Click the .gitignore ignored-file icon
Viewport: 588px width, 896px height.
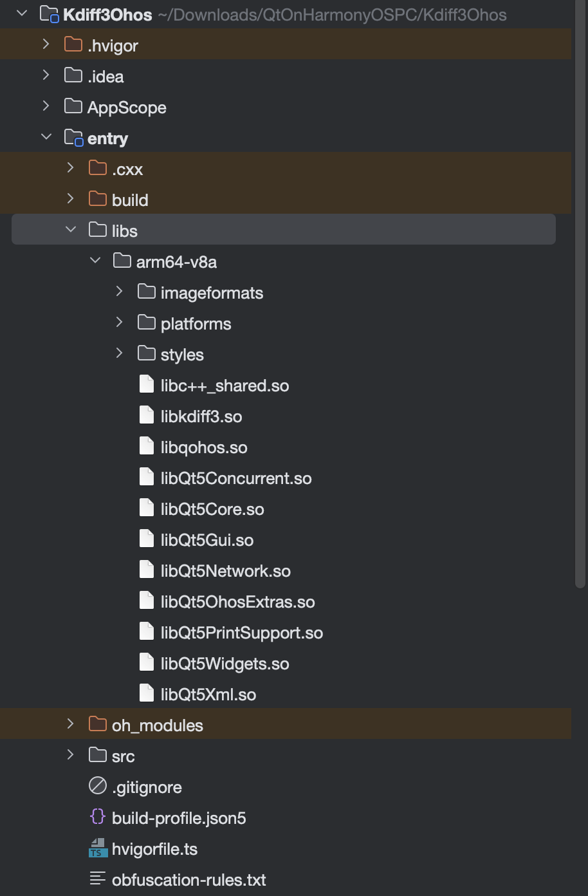pos(98,785)
